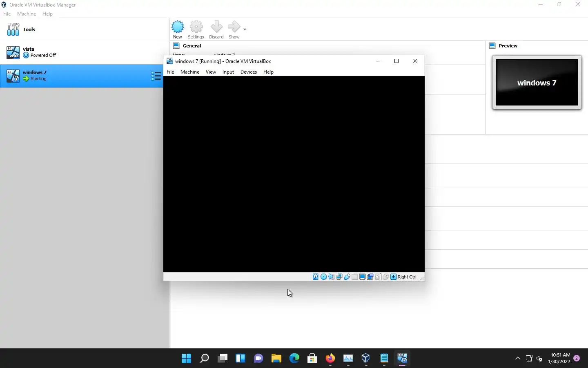588x368 pixels.
Task: Click the network tray icon
Action: tap(529, 358)
